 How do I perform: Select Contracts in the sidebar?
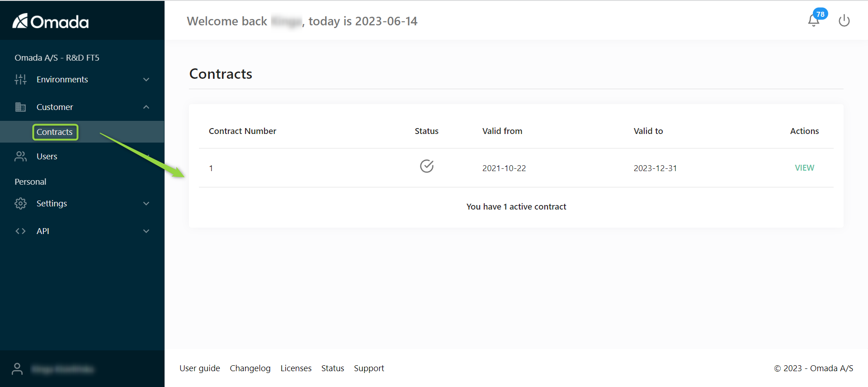click(55, 132)
